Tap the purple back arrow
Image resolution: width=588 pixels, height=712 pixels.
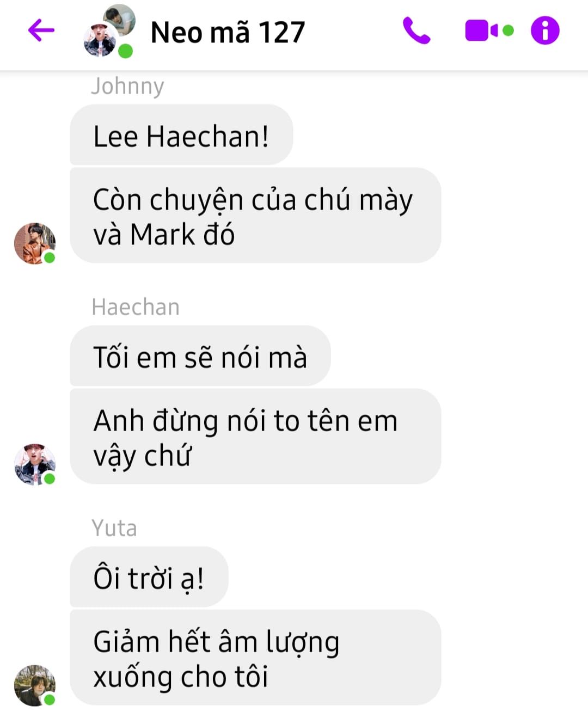(41, 30)
